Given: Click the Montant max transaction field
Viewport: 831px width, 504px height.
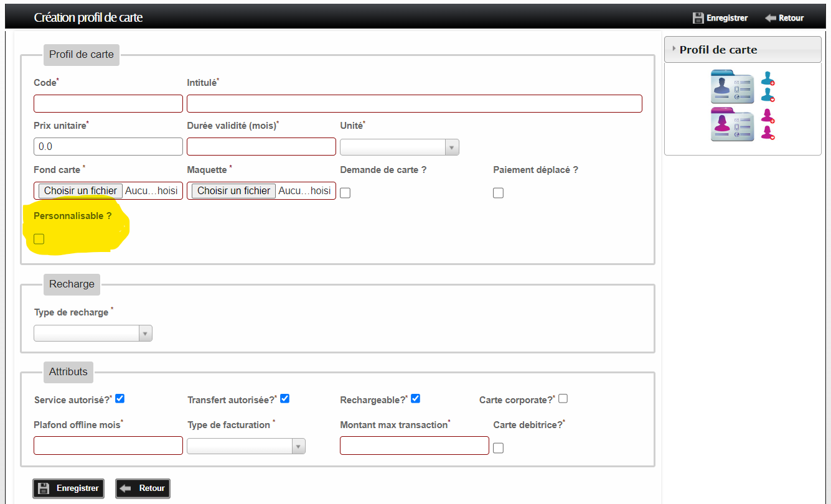Looking at the screenshot, I should coord(414,446).
